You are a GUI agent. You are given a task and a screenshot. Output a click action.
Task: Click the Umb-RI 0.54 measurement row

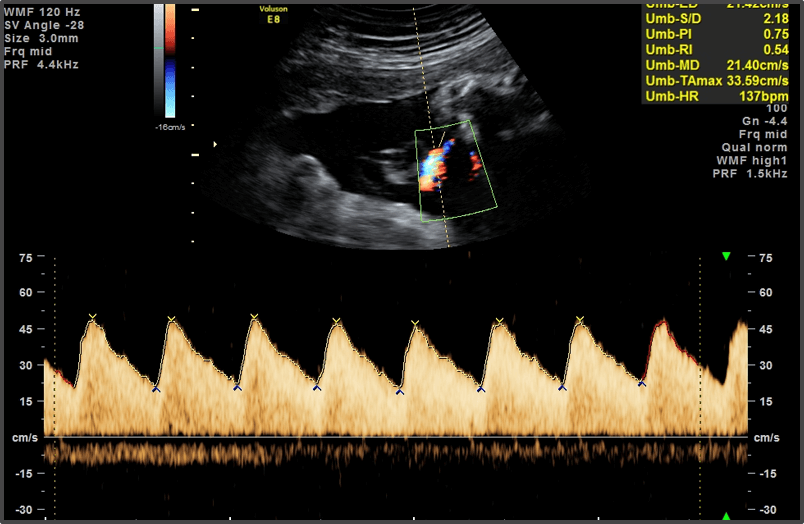(x=716, y=49)
